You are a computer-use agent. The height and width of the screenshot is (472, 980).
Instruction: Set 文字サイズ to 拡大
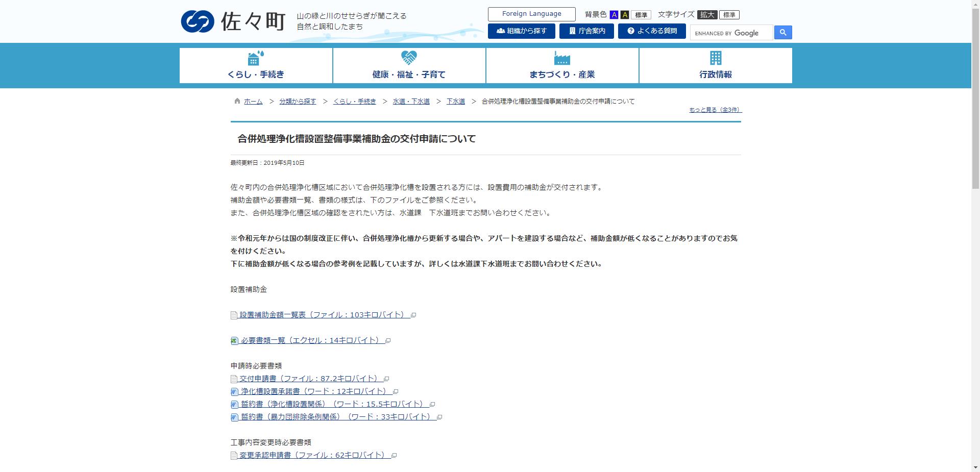707,14
